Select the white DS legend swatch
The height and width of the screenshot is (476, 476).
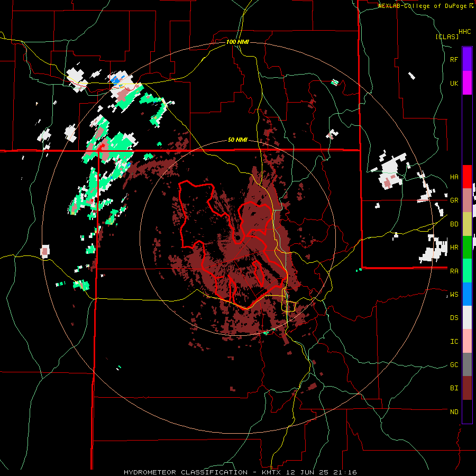[467, 317]
